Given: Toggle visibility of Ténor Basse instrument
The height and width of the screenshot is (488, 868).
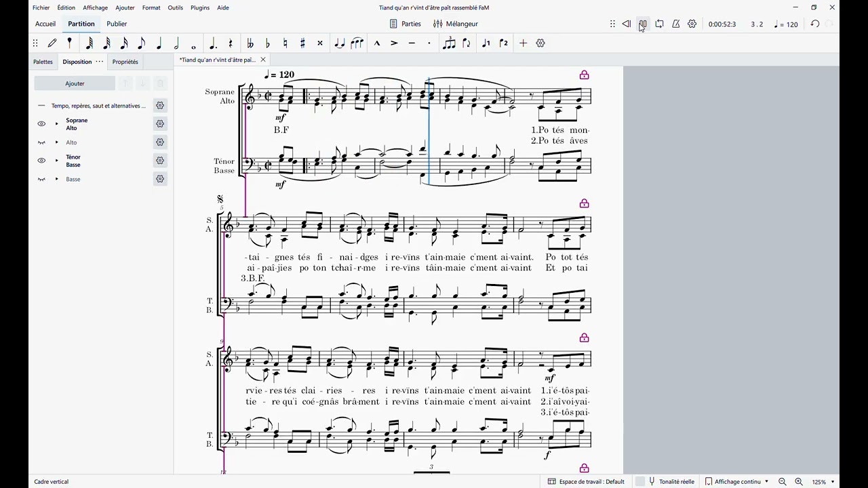Looking at the screenshot, I should 41,161.
